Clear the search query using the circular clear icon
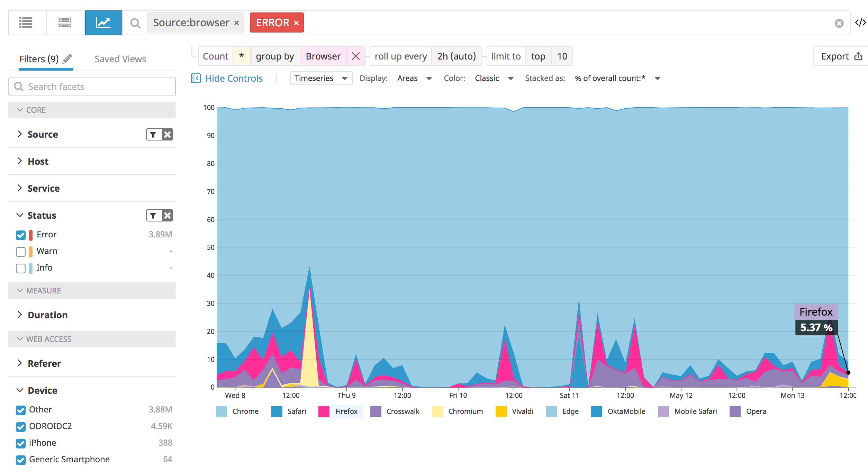This screenshot has width=868, height=472. point(839,23)
